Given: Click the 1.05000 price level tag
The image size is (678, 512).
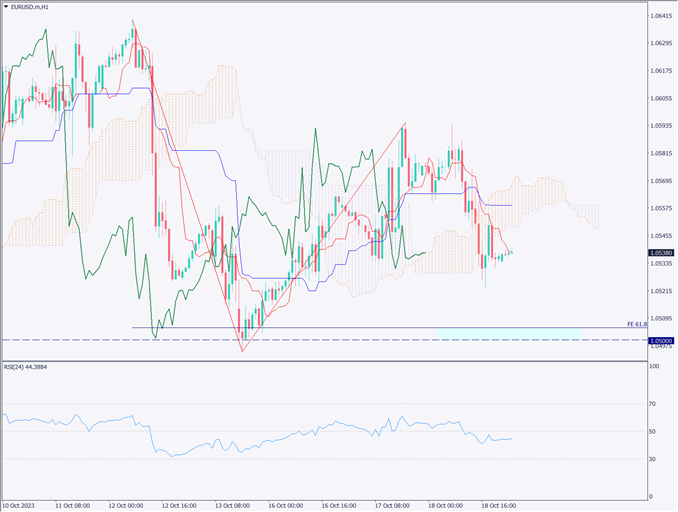Looking at the screenshot, I should pos(660,341).
